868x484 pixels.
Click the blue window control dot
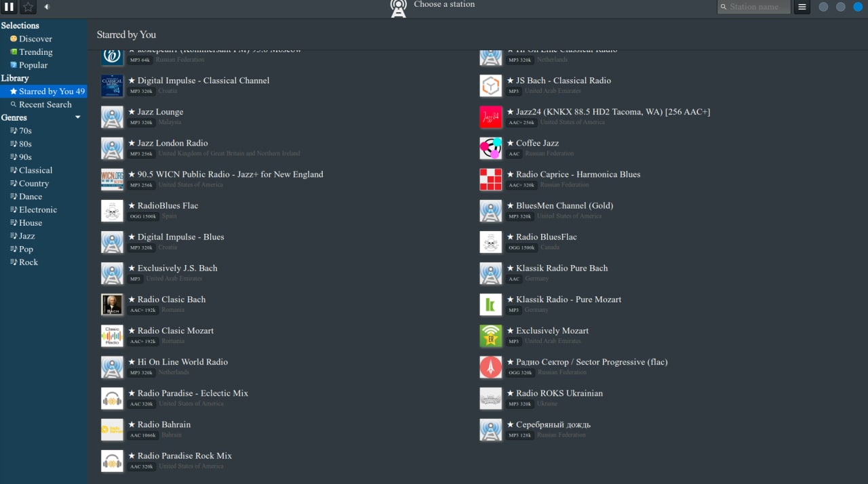coord(857,7)
